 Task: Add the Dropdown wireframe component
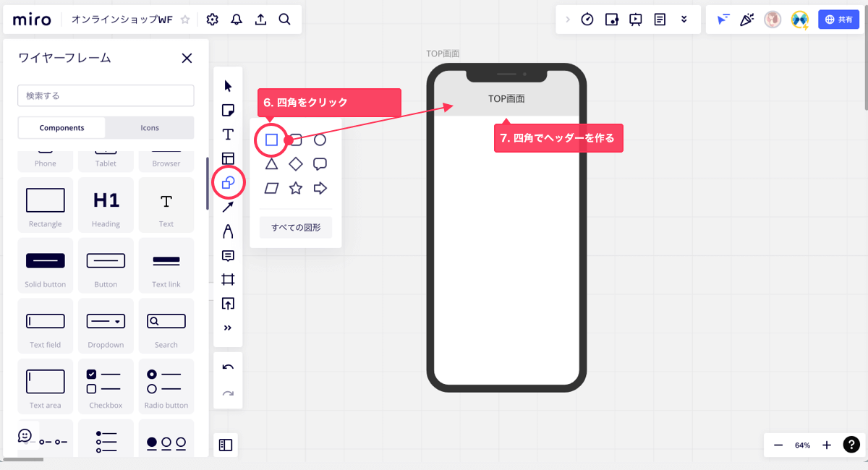point(106,328)
